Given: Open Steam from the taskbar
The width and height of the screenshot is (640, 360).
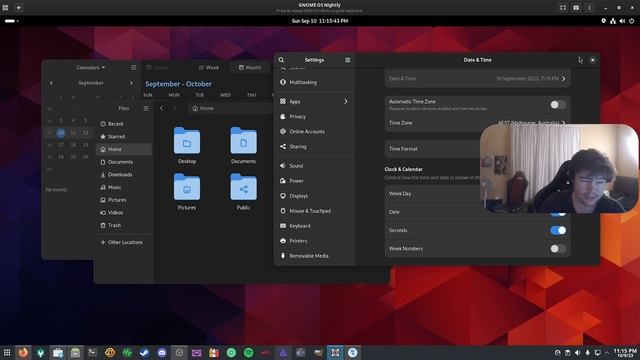Looking at the screenshot, I should (x=144, y=352).
